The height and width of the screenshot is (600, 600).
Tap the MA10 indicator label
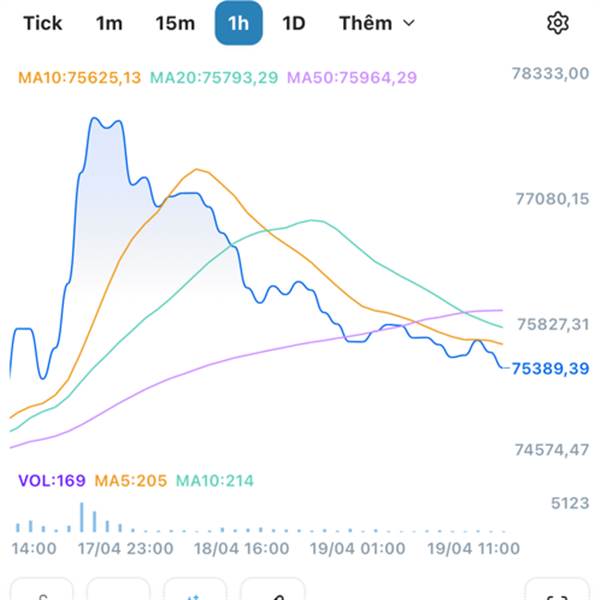80,77
